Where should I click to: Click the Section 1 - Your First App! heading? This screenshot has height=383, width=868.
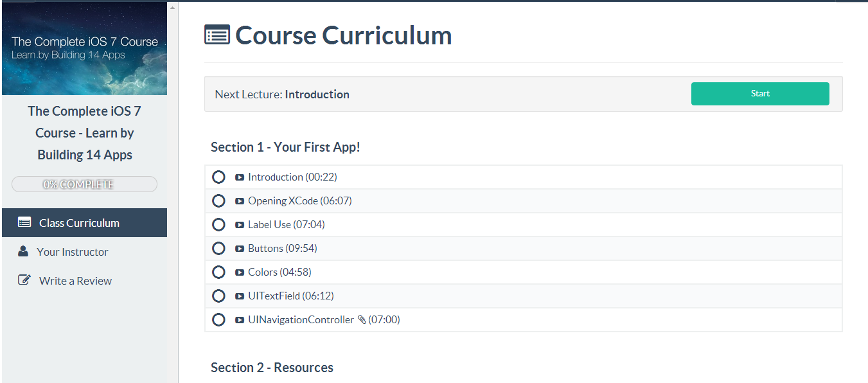pyautogui.click(x=285, y=147)
